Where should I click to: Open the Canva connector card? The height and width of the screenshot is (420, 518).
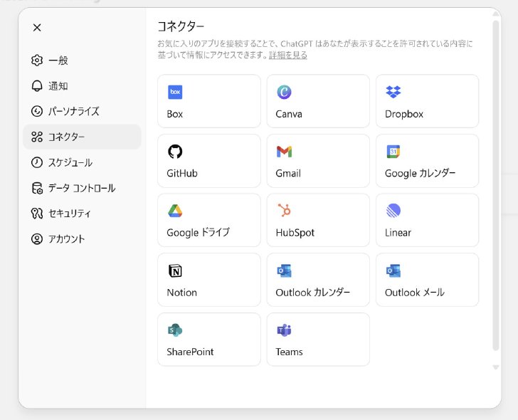[x=318, y=101]
